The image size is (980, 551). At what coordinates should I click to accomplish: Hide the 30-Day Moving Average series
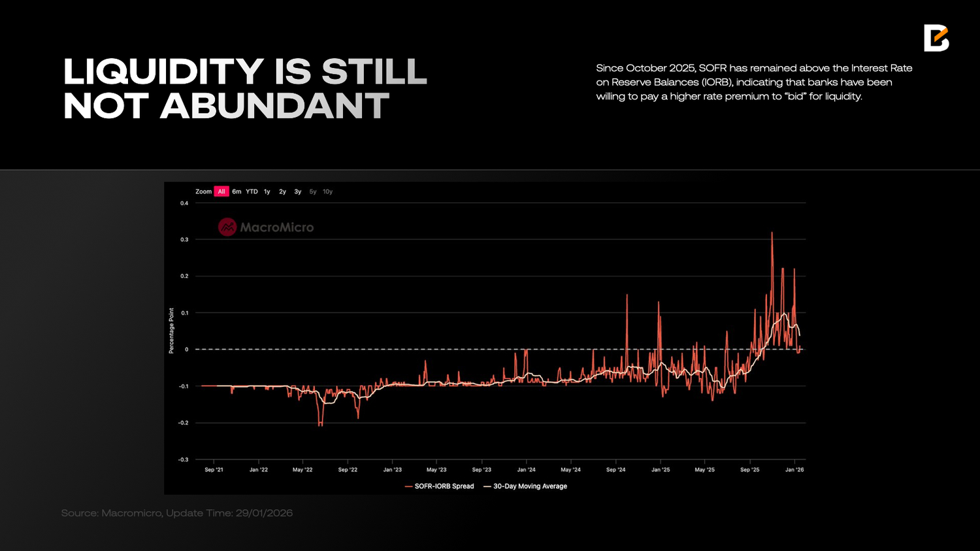click(530, 486)
